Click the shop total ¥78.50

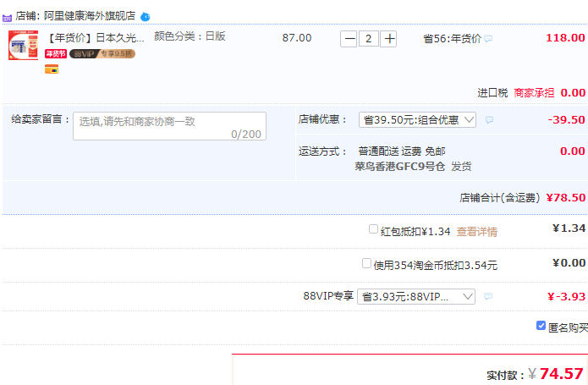pos(565,197)
